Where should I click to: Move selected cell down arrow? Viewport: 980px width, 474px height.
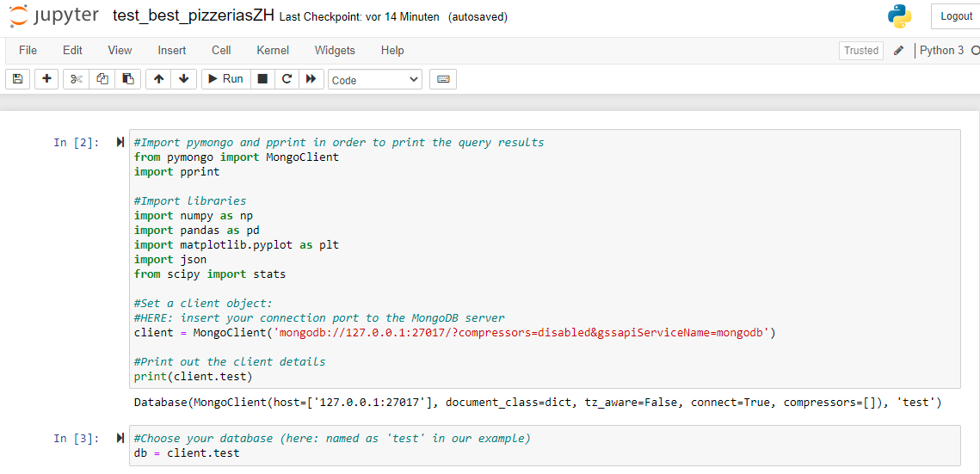tap(184, 78)
